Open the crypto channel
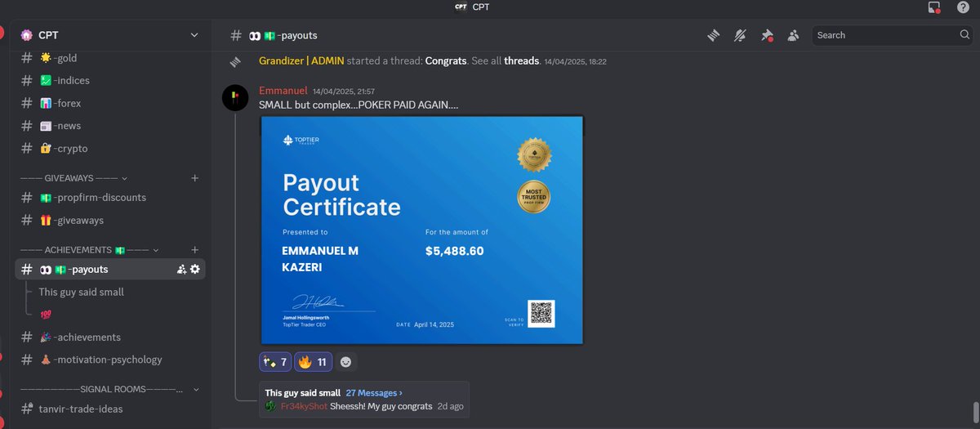The width and height of the screenshot is (980, 429). pyautogui.click(x=110, y=149)
